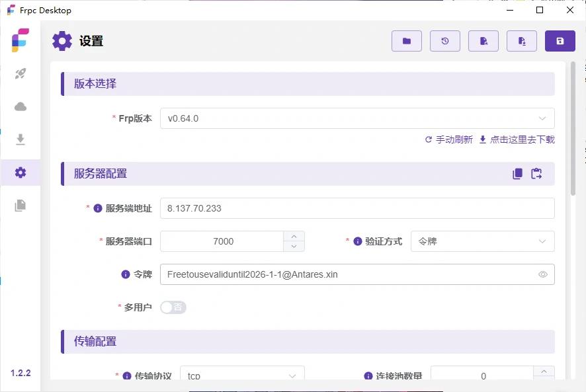Viewport: 586px width, 392px height.
Task: Copy the server configuration with copy icon
Action: pos(517,174)
